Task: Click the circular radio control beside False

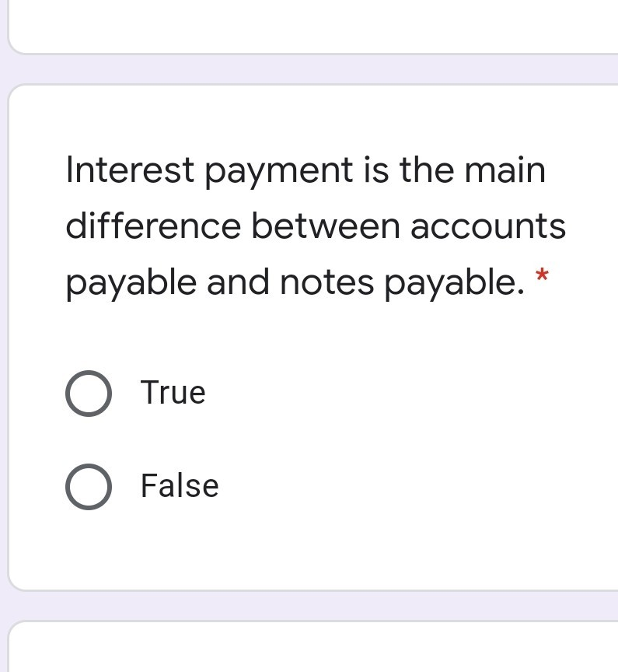Action: [x=88, y=486]
